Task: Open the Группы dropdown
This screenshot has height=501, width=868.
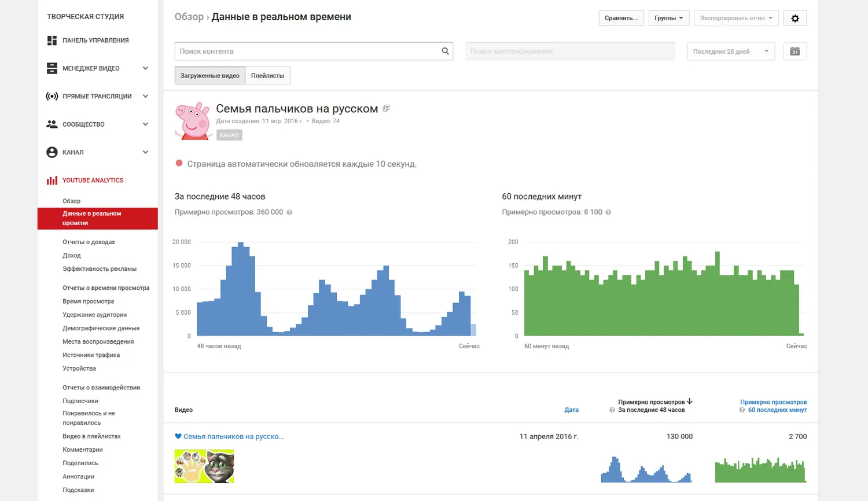Action: tap(669, 18)
